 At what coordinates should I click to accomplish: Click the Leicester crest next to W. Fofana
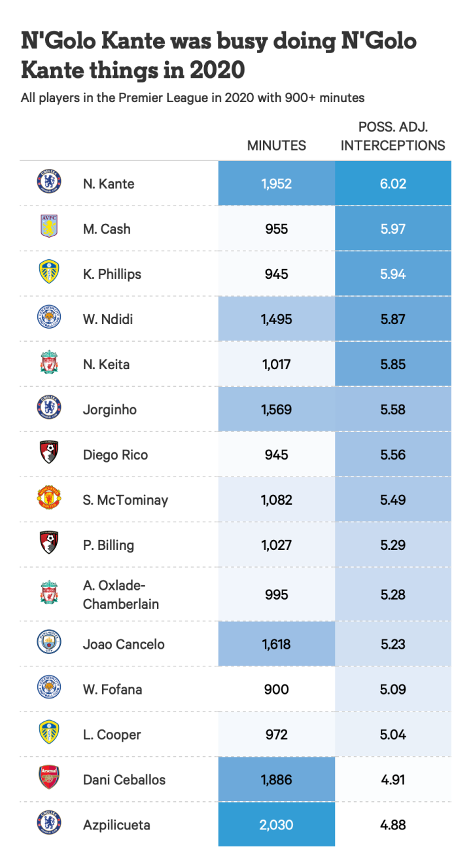[x=49, y=689]
